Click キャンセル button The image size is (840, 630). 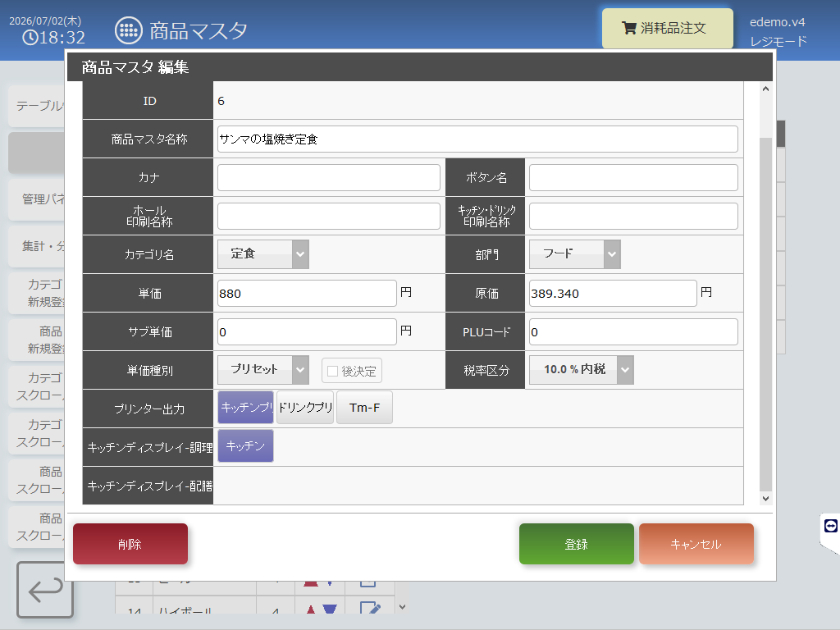coord(696,544)
